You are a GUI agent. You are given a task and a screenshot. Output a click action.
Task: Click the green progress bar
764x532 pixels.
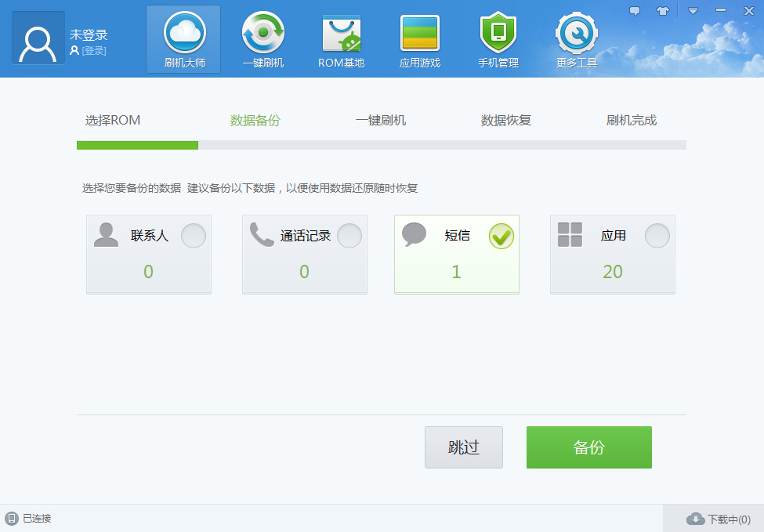coord(137,145)
